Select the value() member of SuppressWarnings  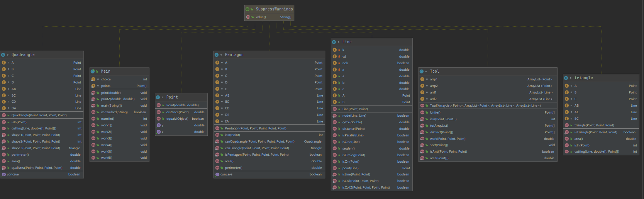(261, 17)
